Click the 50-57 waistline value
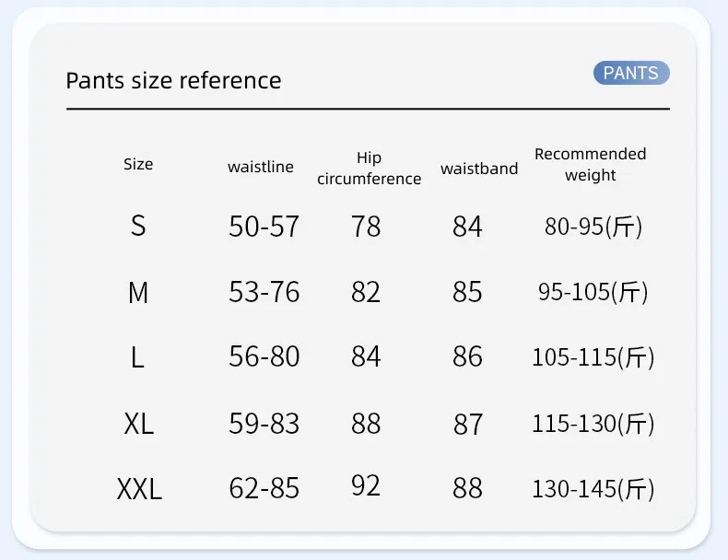This screenshot has width=728, height=560. (x=264, y=227)
